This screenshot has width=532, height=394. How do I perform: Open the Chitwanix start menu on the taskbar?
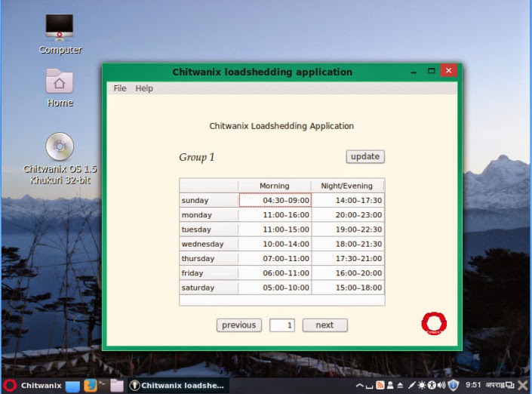pyautogui.click(x=32, y=386)
